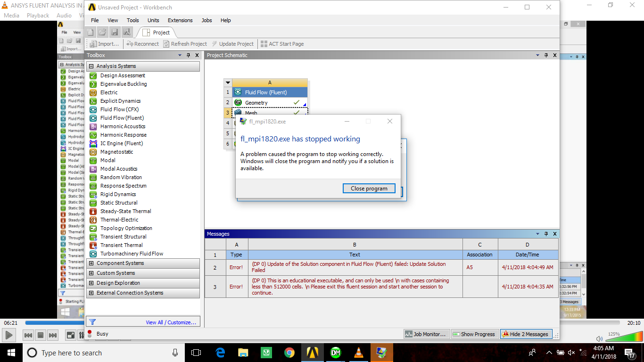Open the Jobs menu
The height and width of the screenshot is (362, 644).
[206, 20]
